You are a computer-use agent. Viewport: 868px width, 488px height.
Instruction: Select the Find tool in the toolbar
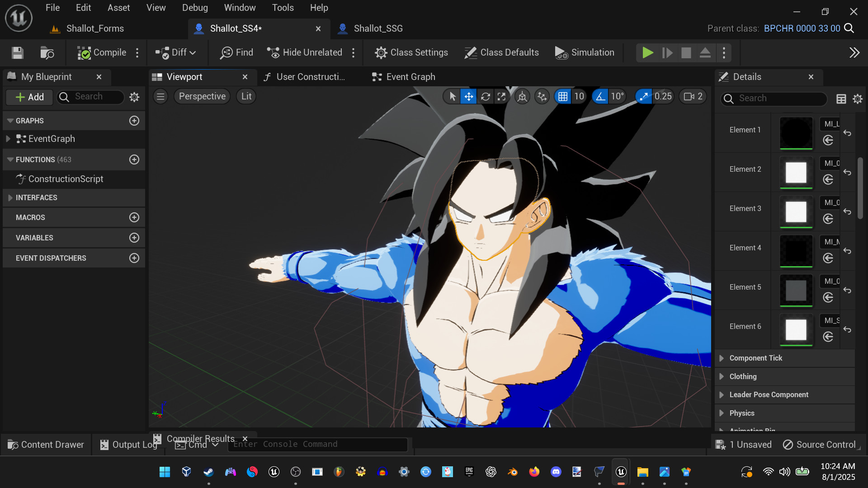(236, 52)
